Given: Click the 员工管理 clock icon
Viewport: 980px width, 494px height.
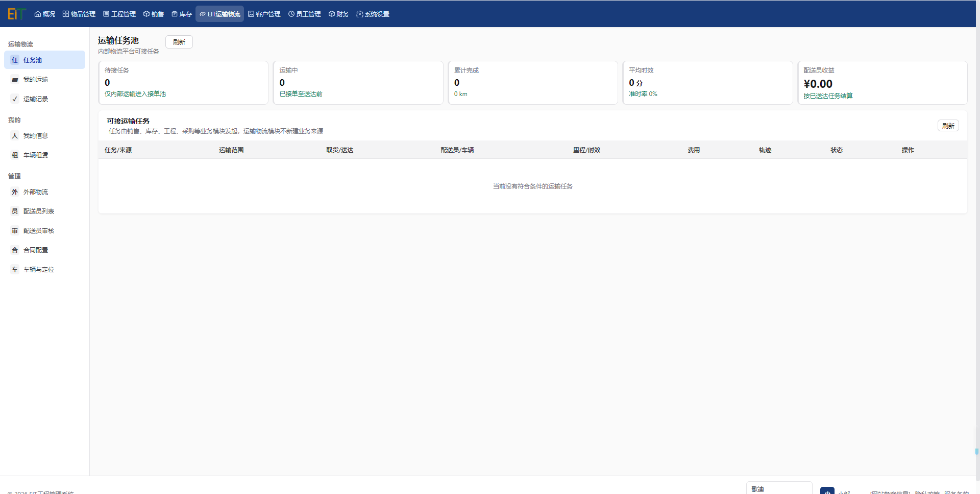Looking at the screenshot, I should pyautogui.click(x=291, y=14).
